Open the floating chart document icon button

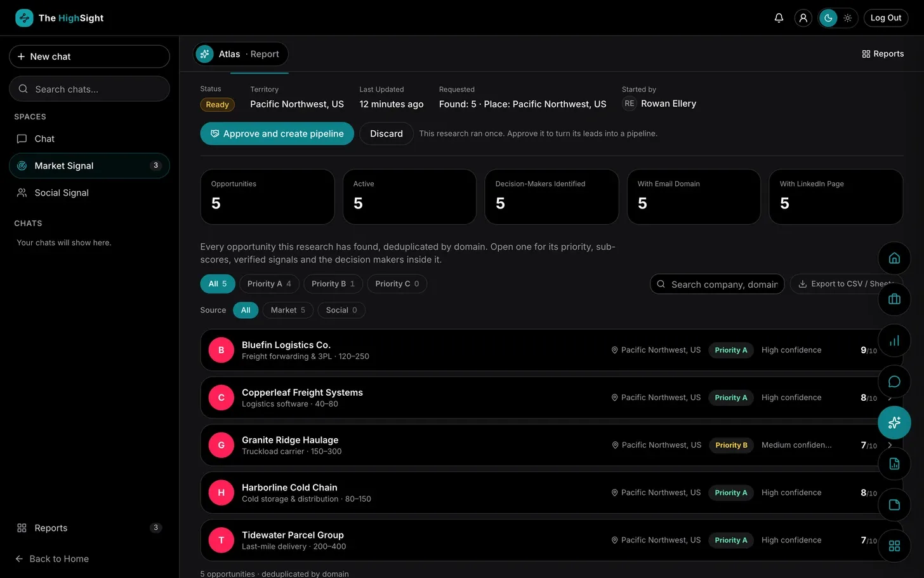pos(894,464)
